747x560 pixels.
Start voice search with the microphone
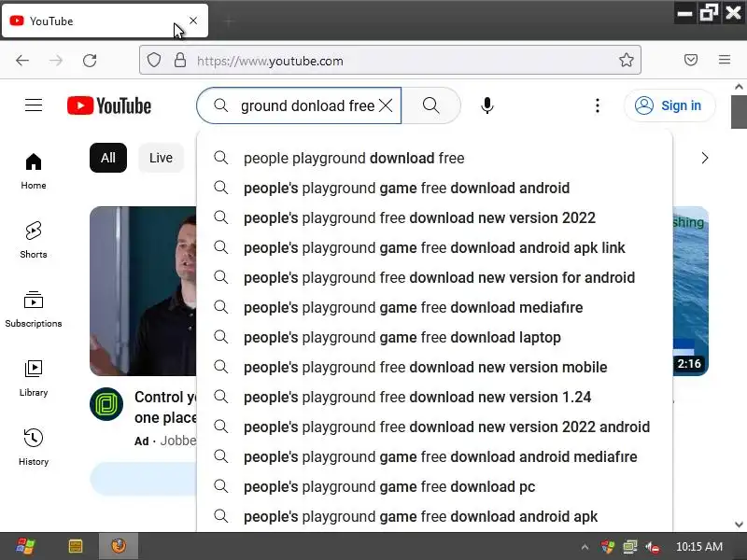[x=486, y=105]
